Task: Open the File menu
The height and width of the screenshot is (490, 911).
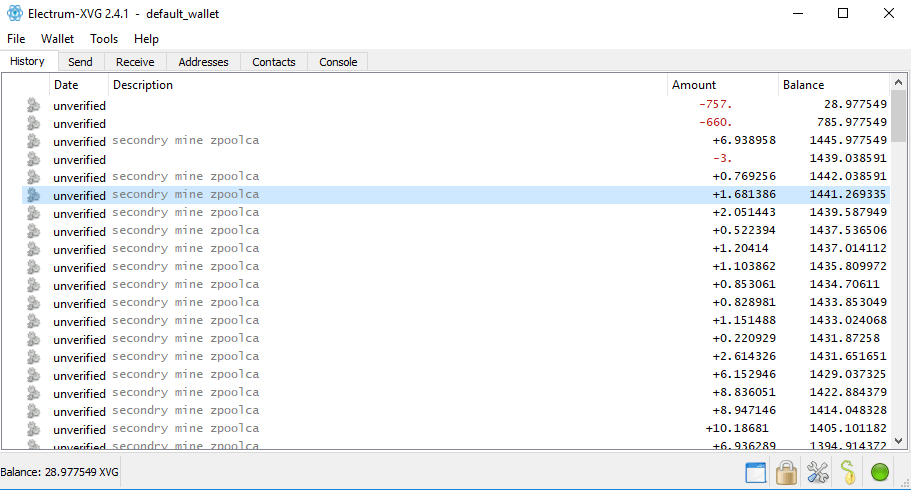Action: point(16,39)
